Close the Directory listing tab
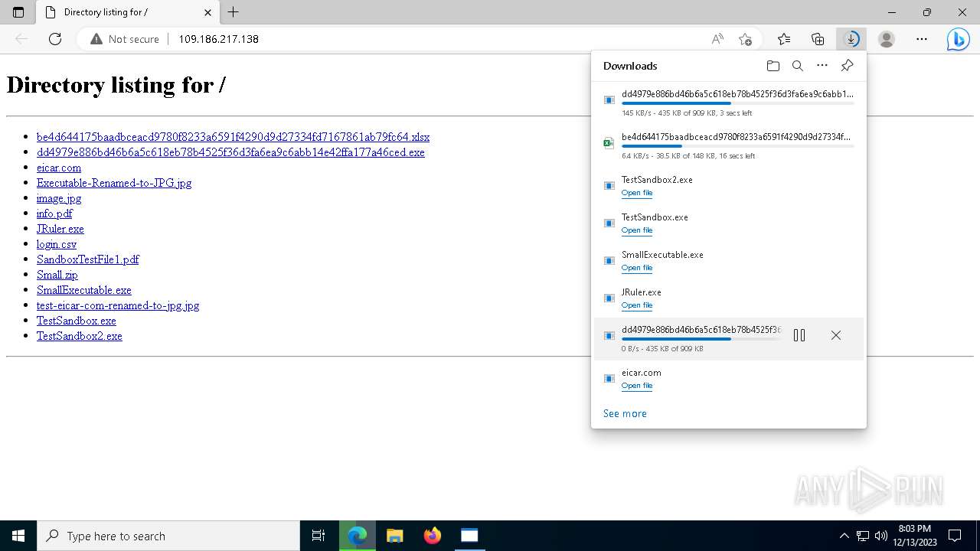The height and width of the screenshot is (551, 980). (208, 12)
